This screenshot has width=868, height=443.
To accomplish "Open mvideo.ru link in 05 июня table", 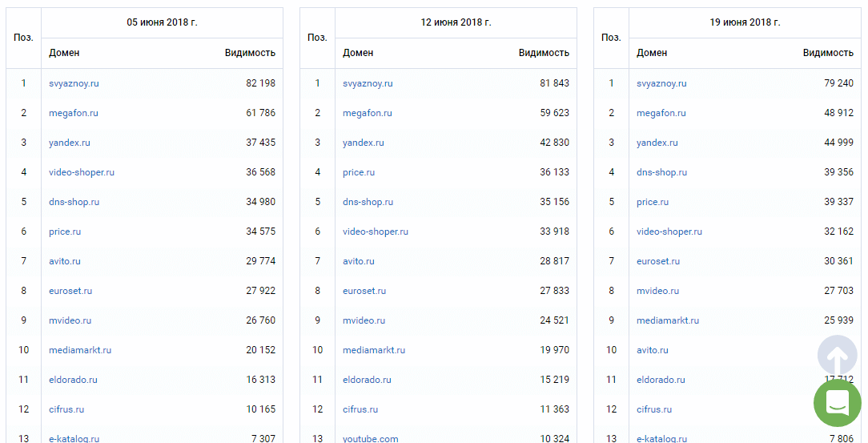I will pyautogui.click(x=70, y=320).
